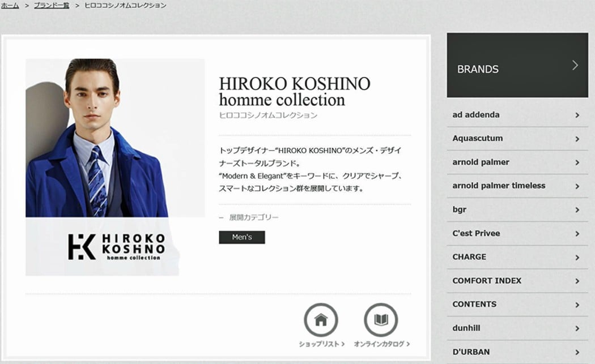Open the COMFORT INDEX brand entry
595x364 pixels.
coord(517,281)
